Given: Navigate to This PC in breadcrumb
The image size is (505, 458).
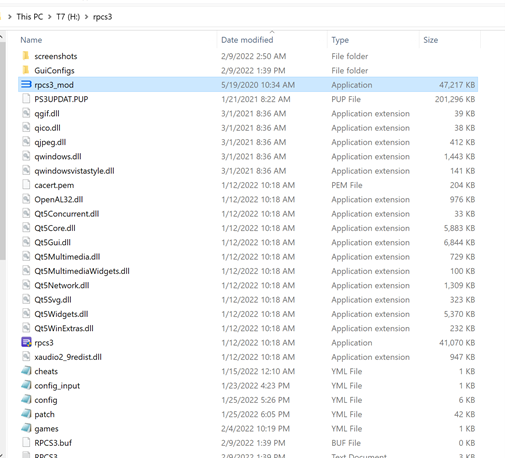Looking at the screenshot, I should pos(30,17).
